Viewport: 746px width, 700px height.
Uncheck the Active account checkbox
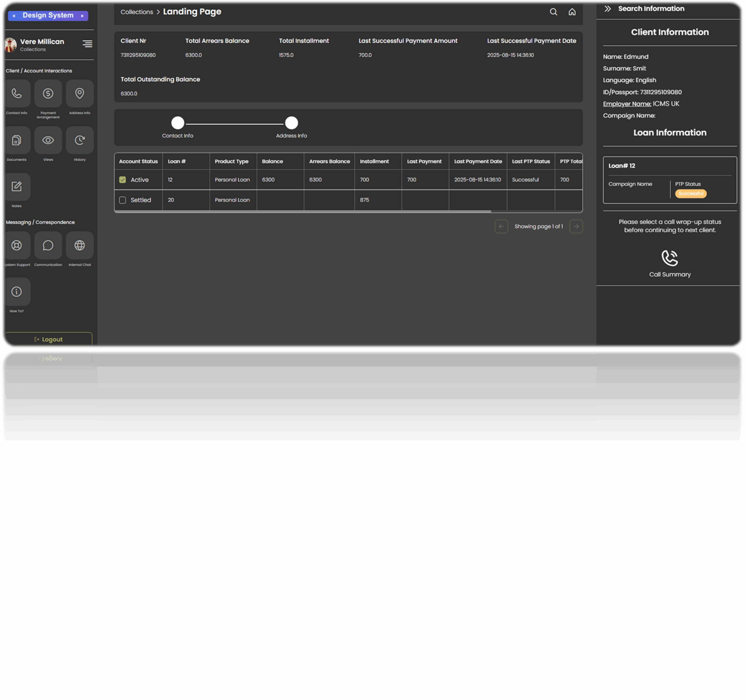pos(122,180)
